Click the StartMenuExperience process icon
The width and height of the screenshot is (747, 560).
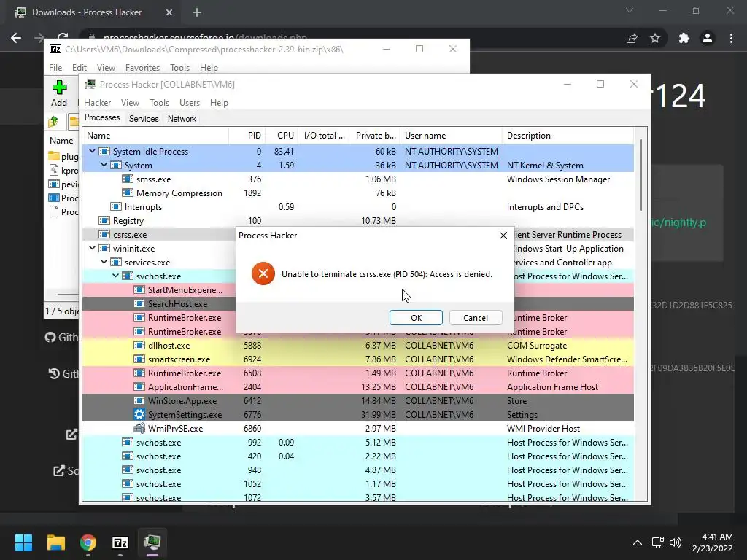(139, 289)
